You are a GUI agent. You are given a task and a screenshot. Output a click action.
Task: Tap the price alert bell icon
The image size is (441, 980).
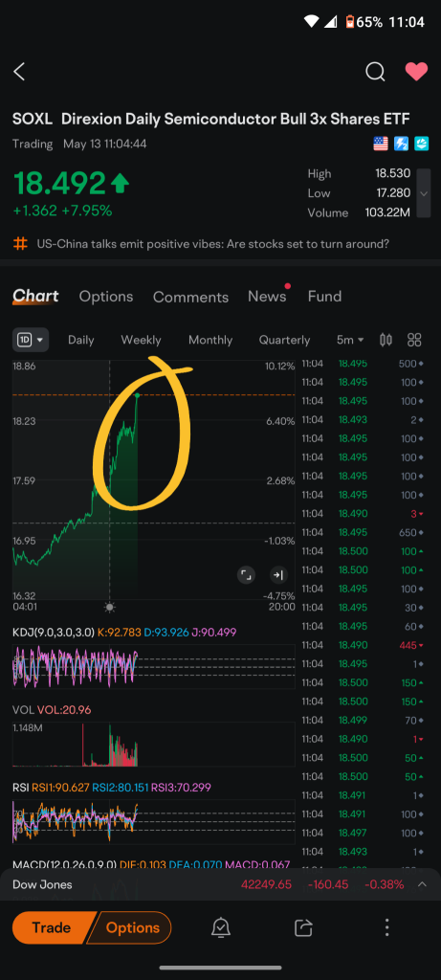(220, 927)
